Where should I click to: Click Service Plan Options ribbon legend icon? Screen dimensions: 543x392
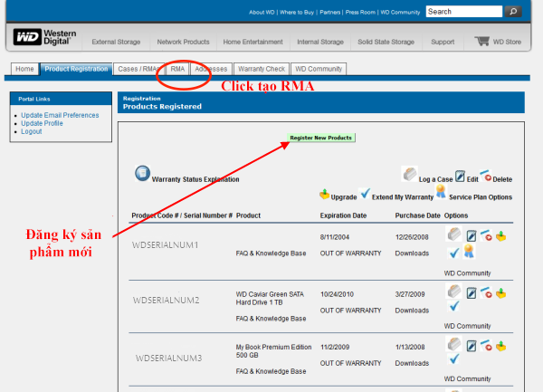pos(441,191)
